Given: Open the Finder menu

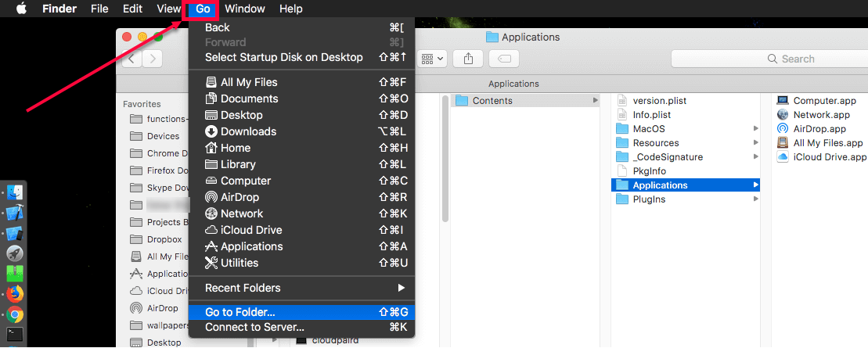Looking at the screenshot, I should click(x=59, y=9).
